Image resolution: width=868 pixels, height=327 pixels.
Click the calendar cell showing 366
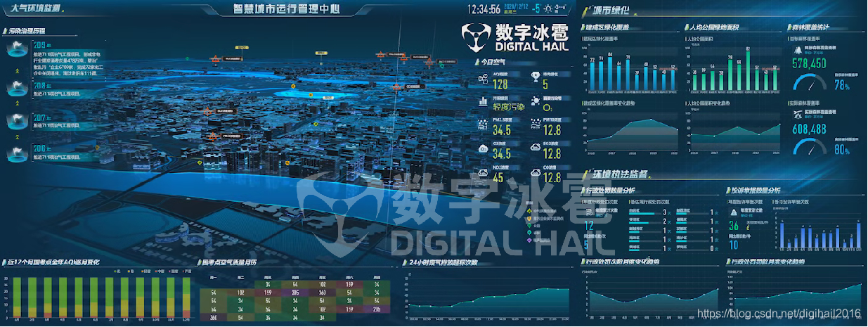[214, 318]
